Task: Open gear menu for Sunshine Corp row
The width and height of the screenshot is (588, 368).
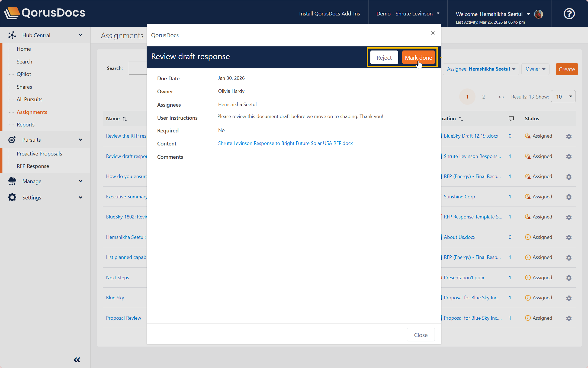Action: (x=569, y=197)
